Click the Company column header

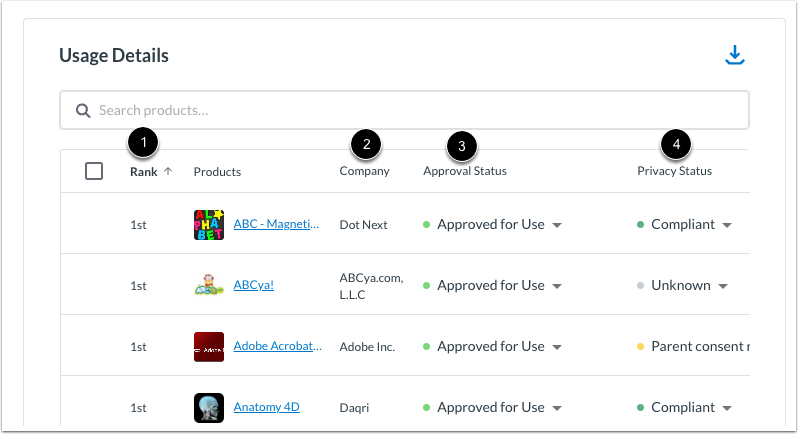(364, 171)
